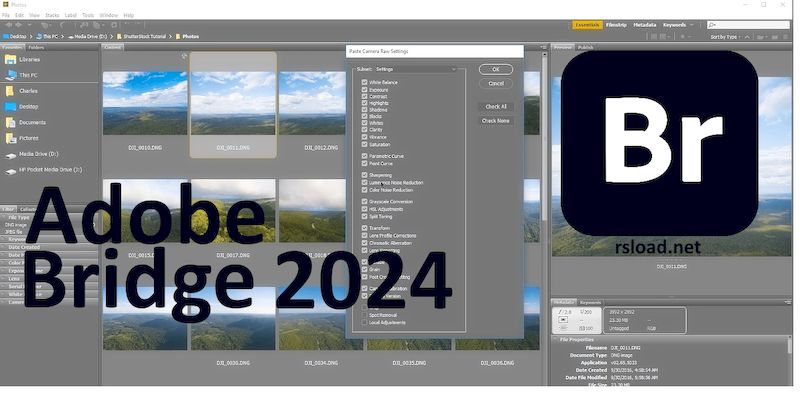Click the star rating filter icon
The height and width of the screenshot is (393, 800).
point(683,37)
